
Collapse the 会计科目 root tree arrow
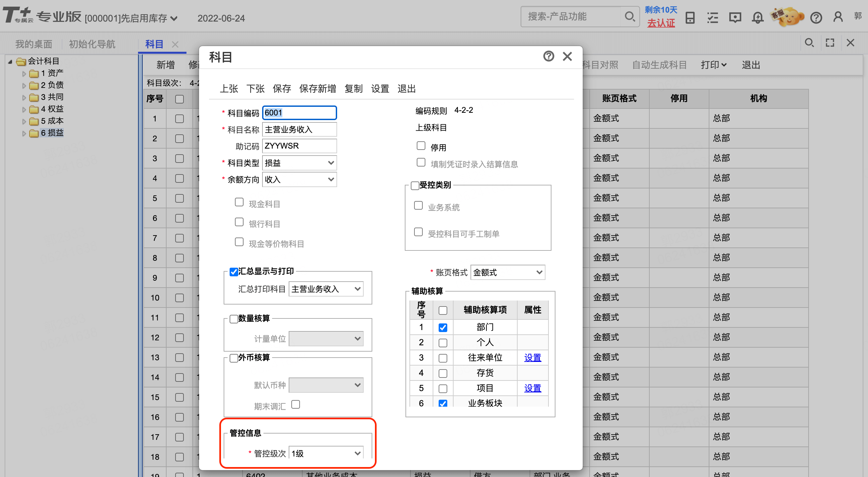[10, 62]
